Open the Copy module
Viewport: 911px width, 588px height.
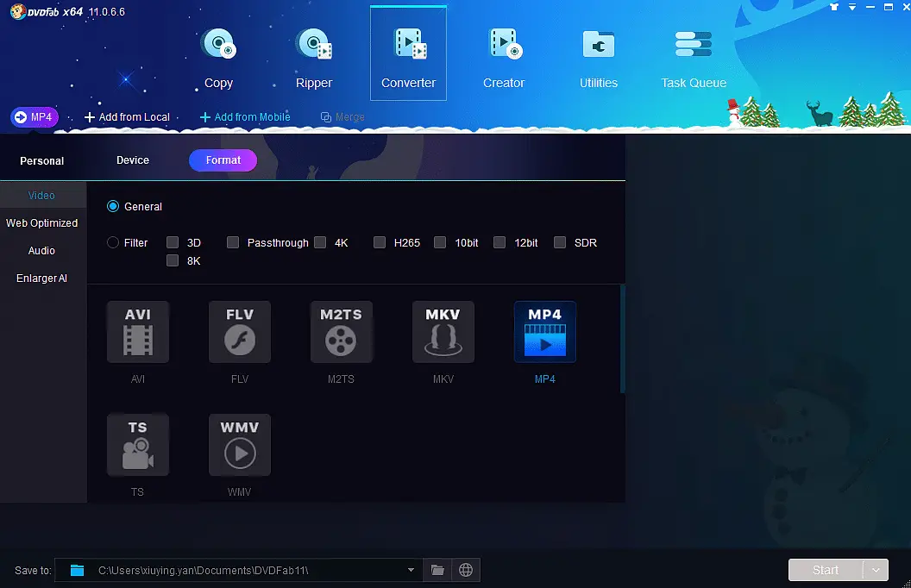[x=218, y=58]
